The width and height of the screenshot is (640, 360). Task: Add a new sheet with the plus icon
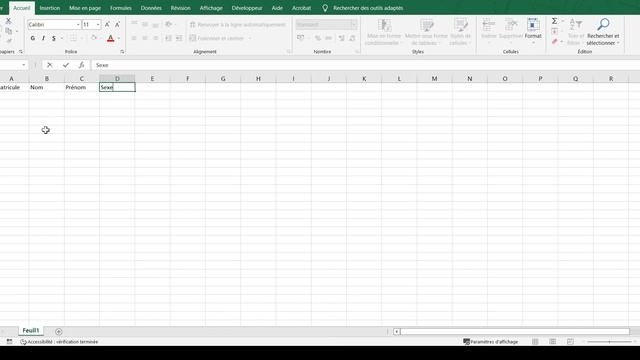[x=58, y=331]
